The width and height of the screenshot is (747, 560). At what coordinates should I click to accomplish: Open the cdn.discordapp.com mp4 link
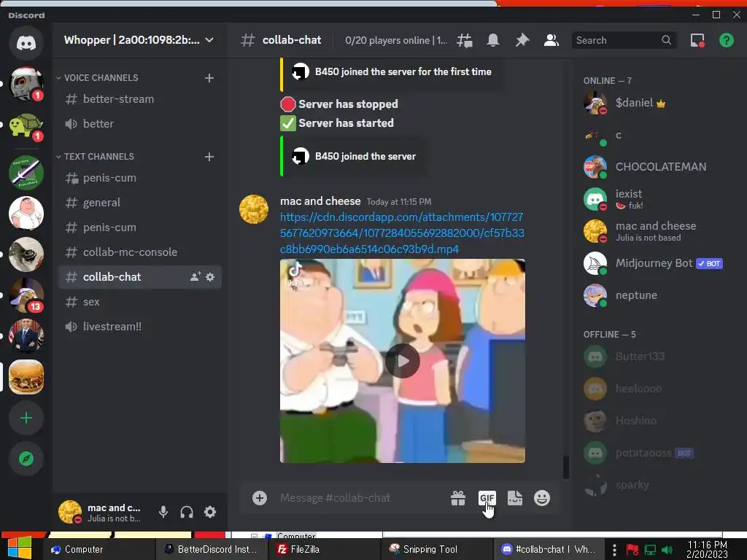point(402,233)
